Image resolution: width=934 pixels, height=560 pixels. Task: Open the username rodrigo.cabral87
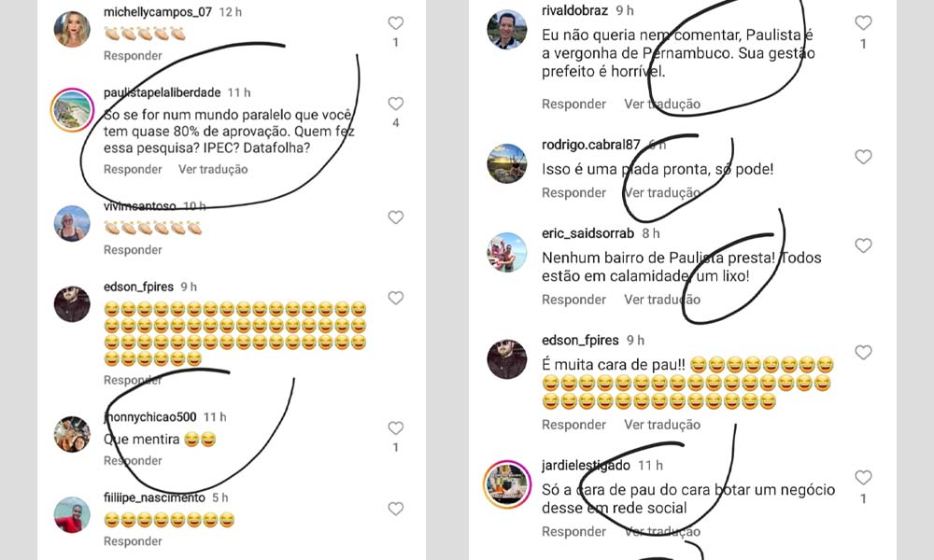591,145
